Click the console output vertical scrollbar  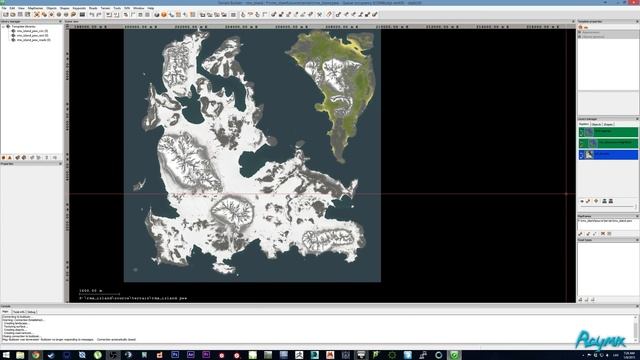pyautogui.click(x=636, y=328)
